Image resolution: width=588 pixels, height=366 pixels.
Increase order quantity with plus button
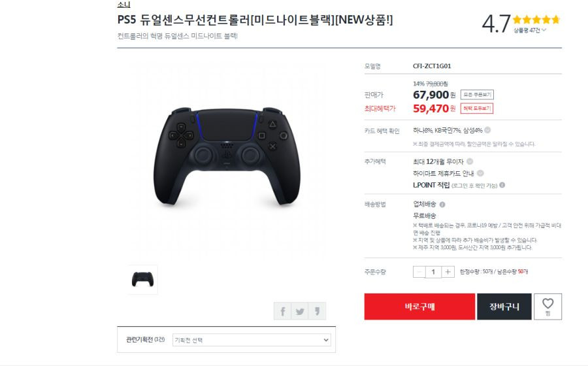point(448,272)
